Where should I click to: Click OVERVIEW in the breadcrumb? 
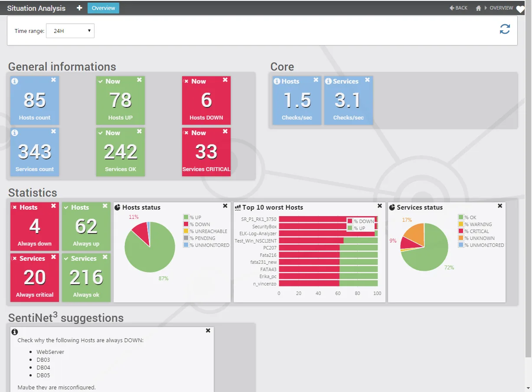click(501, 8)
